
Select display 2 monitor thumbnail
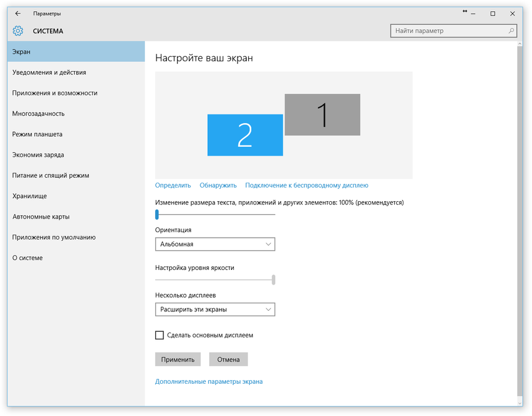245,135
